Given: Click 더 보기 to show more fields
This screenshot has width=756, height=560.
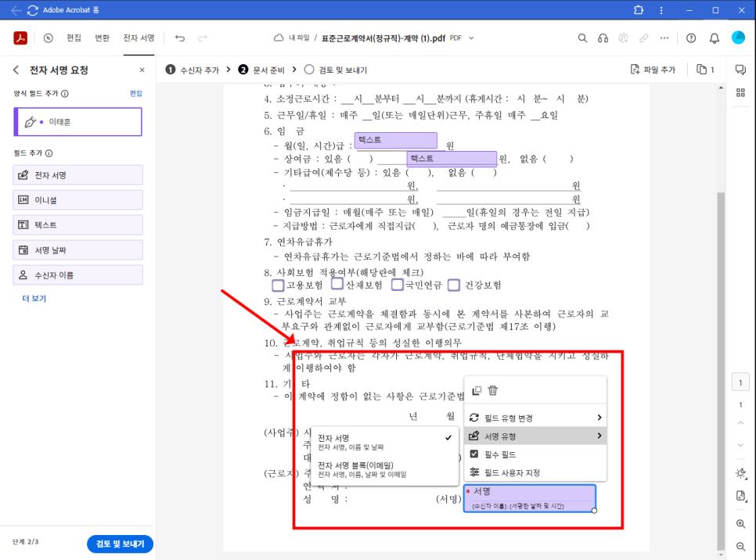Looking at the screenshot, I should pyautogui.click(x=34, y=299).
